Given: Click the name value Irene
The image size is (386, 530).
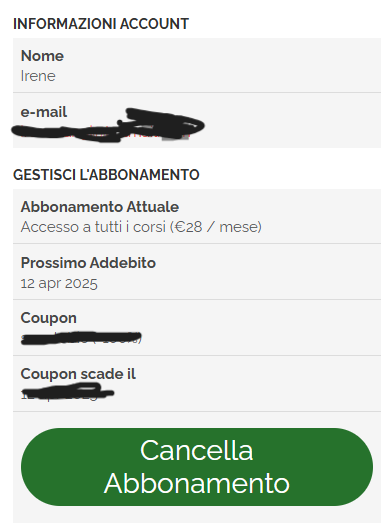Looking at the screenshot, I should tap(38, 76).
